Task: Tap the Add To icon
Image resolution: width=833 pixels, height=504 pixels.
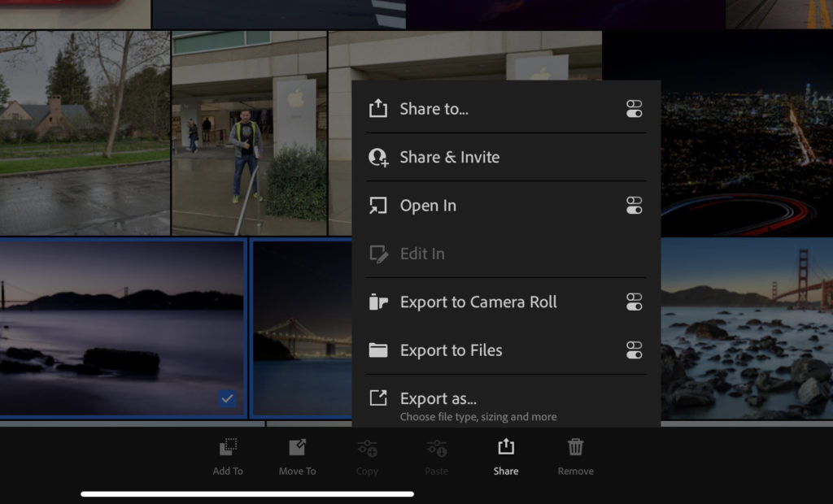Action: point(228,448)
